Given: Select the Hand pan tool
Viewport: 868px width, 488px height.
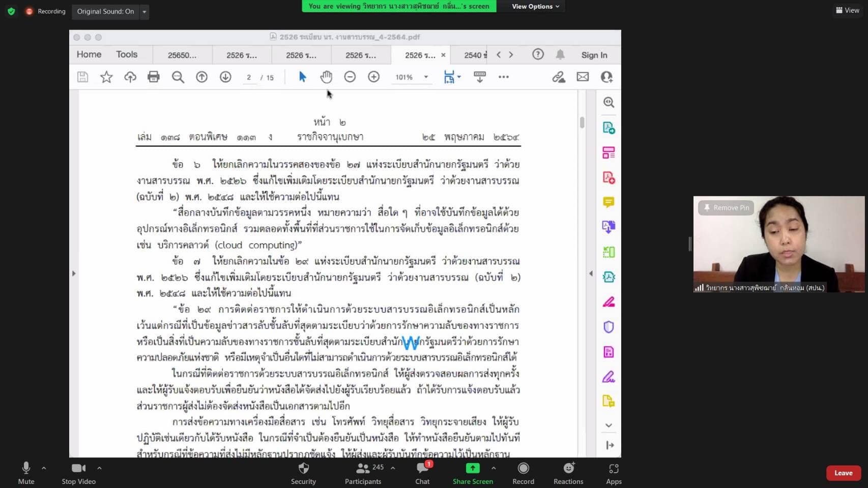Looking at the screenshot, I should tap(326, 77).
